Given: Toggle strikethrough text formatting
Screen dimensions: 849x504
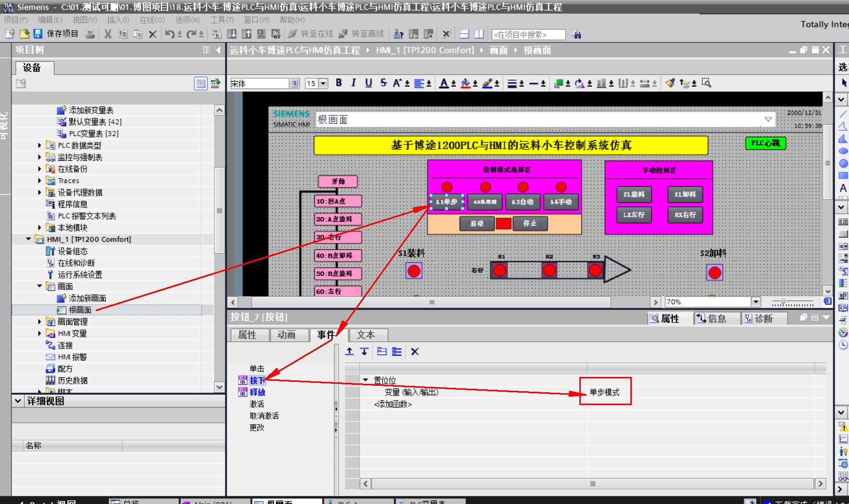Looking at the screenshot, I should [x=383, y=83].
